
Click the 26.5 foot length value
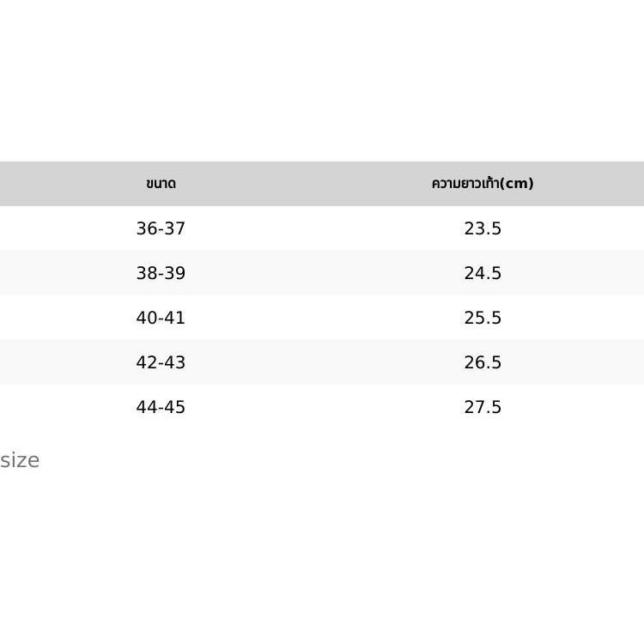coord(483,362)
